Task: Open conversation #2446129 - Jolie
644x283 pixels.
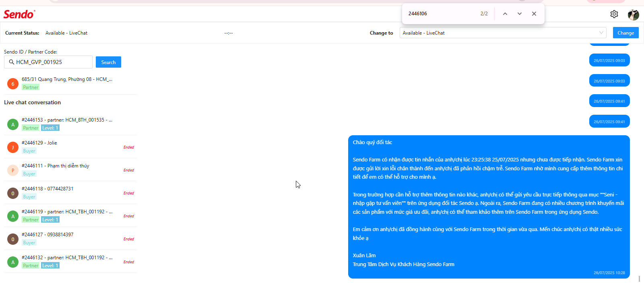Action: pos(70,147)
